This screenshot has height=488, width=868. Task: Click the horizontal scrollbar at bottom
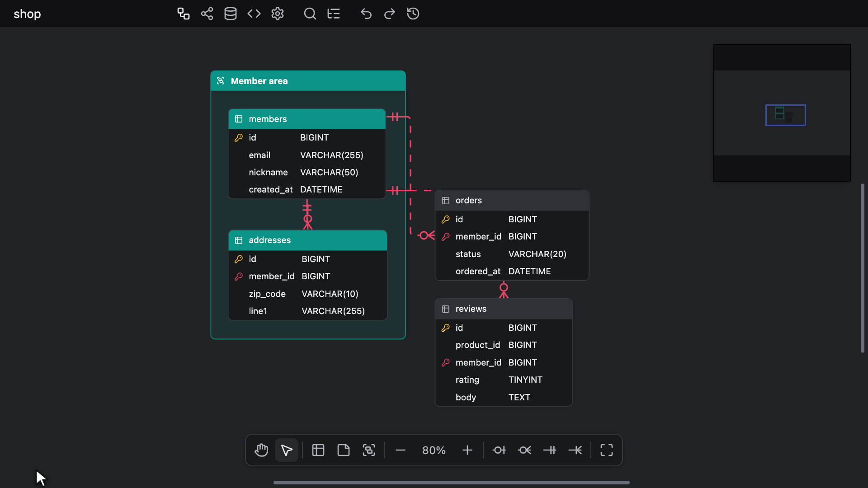tap(451, 483)
